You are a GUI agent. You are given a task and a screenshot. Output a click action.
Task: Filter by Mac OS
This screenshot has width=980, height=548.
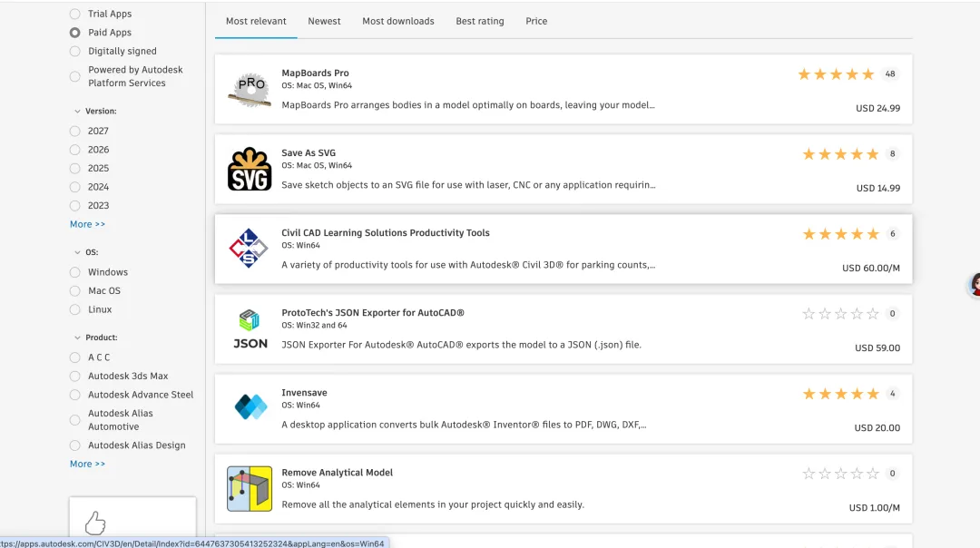coord(75,291)
